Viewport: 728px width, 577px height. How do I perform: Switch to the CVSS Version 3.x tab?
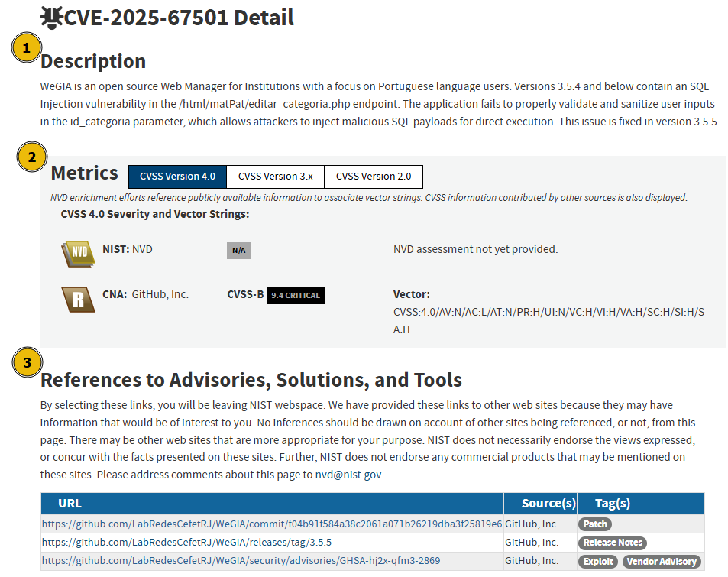point(275,177)
